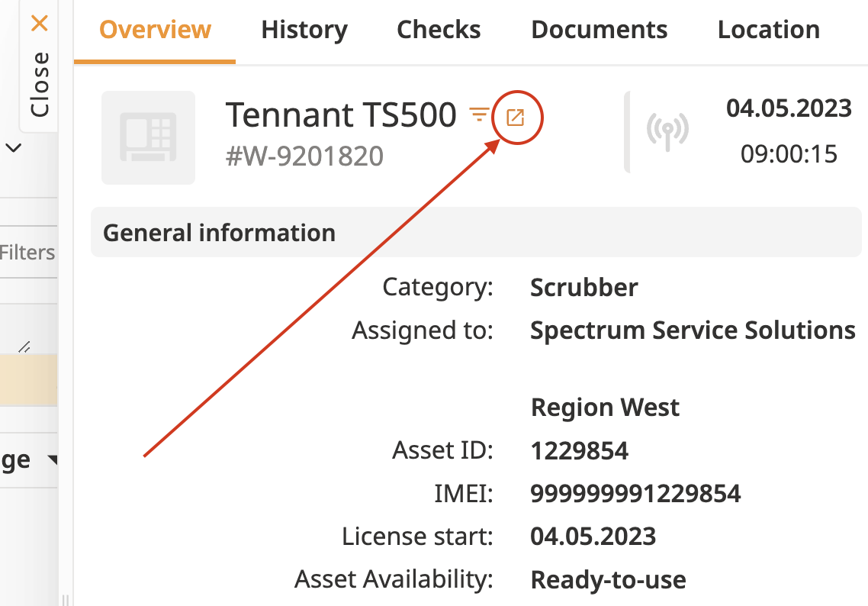This screenshot has width=868, height=606.
Task: Click the Spectrum Service Solutions assignment
Action: [x=692, y=330]
